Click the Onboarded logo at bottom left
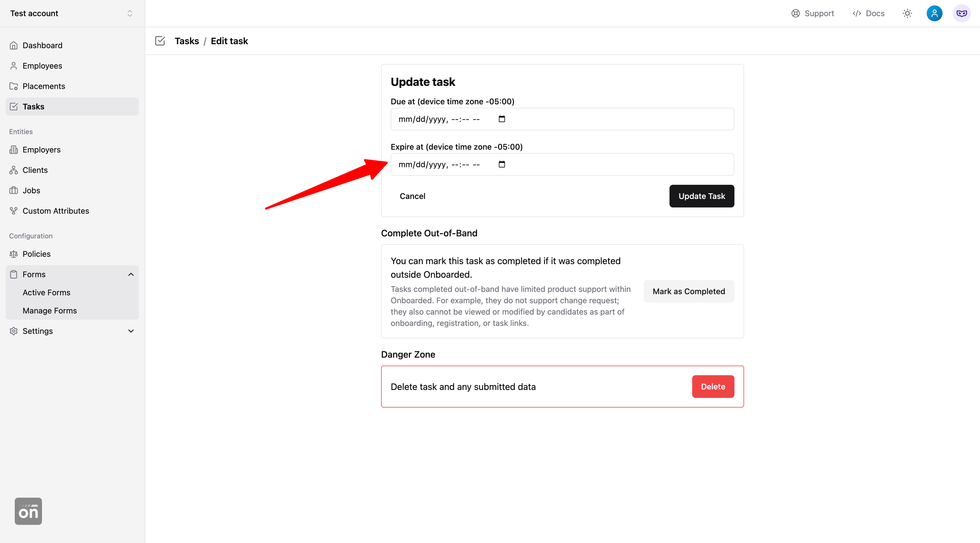The height and width of the screenshot is (543, 980). 28,511
